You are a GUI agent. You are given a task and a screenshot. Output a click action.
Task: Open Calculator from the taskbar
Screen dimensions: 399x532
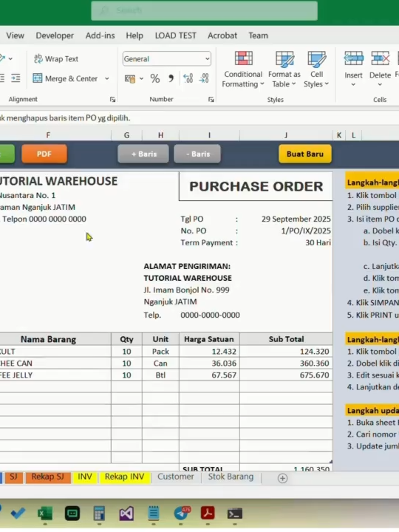[x=99, y=514]
